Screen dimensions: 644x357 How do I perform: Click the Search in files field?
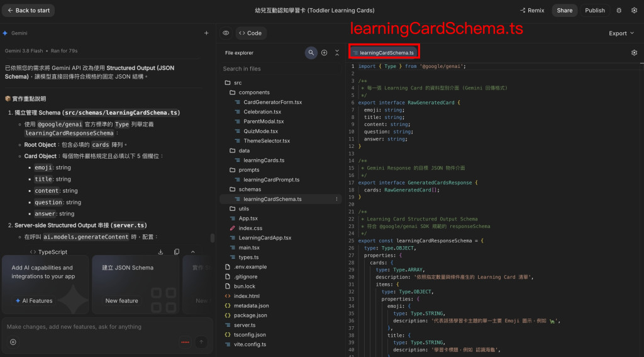pyautogui.click(x=281, y=69)
